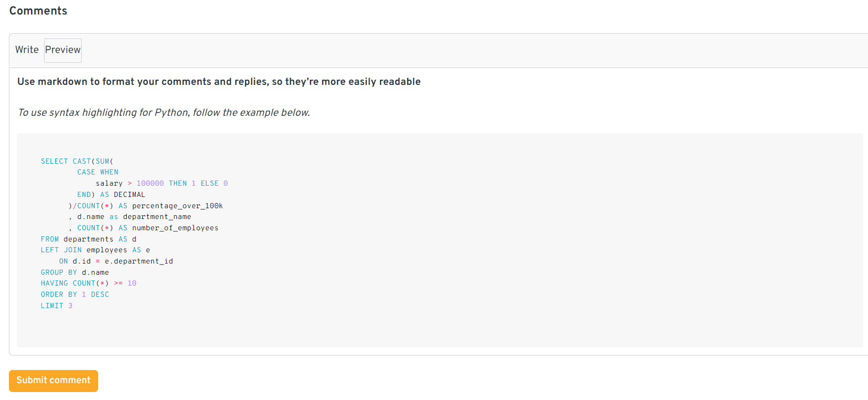Image resolution: width=868 pixels, height=400 pixels.
Task: Click the LEFT JOIN employees line
Action: (x=95, y=250)
